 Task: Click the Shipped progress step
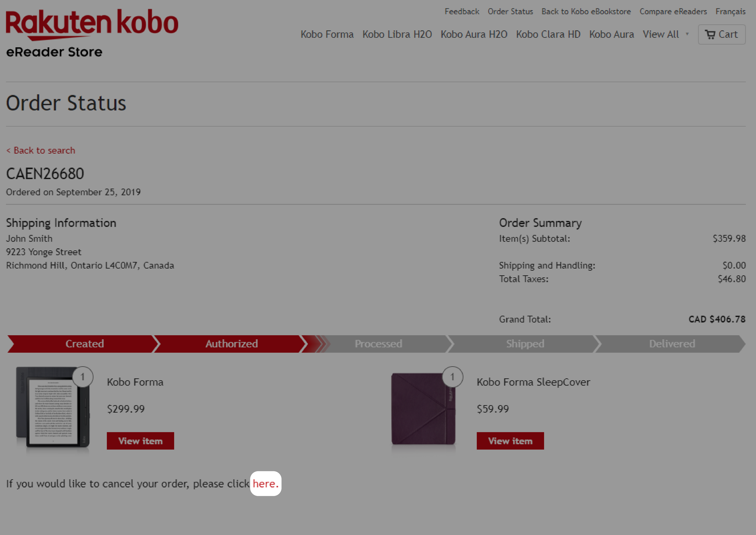pos(525,344)
